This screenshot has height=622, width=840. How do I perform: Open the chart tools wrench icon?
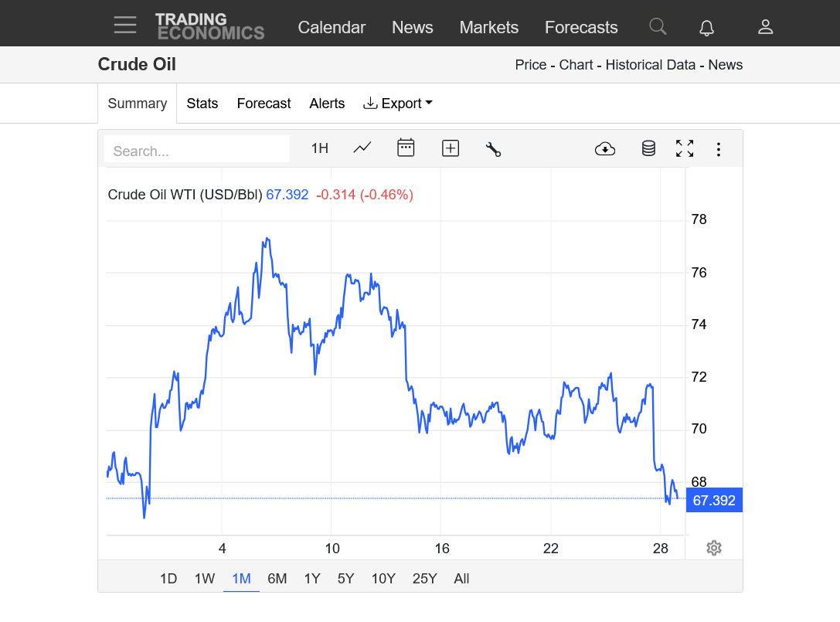pos(493,149)
